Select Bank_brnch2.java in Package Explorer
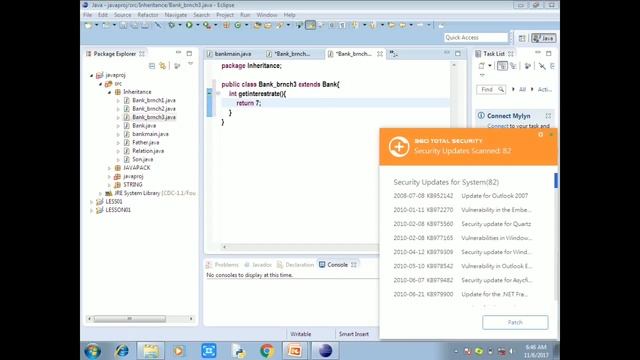640x360 pixels. tap(153, 109)
